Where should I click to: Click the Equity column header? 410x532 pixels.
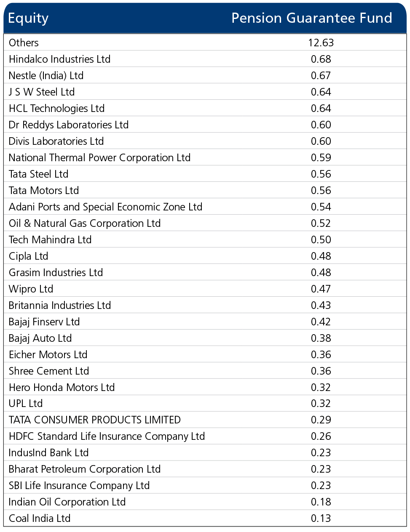click(28, 18)
